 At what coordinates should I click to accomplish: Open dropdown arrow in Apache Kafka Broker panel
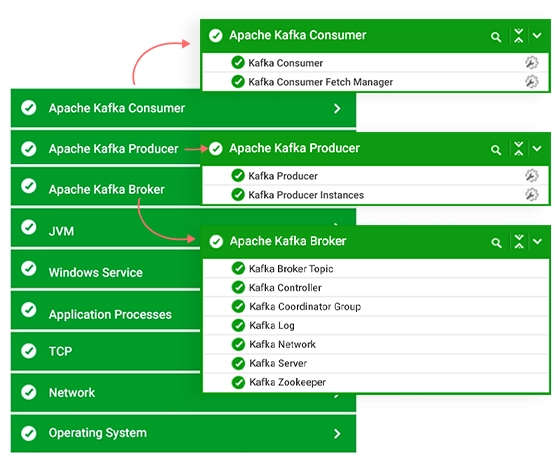(537, 242)
